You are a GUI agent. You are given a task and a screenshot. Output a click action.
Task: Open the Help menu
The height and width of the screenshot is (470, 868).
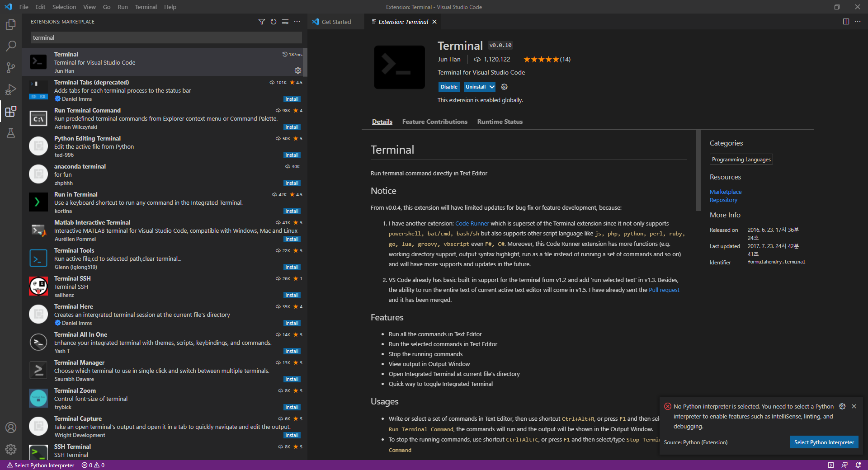[170, 7]
